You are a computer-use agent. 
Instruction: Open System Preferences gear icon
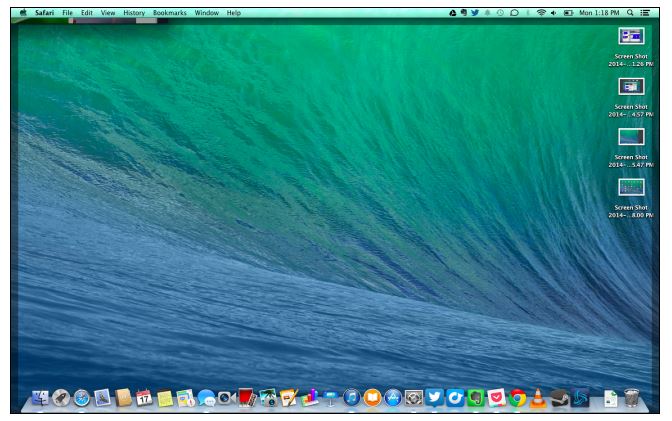click(414, 398)
